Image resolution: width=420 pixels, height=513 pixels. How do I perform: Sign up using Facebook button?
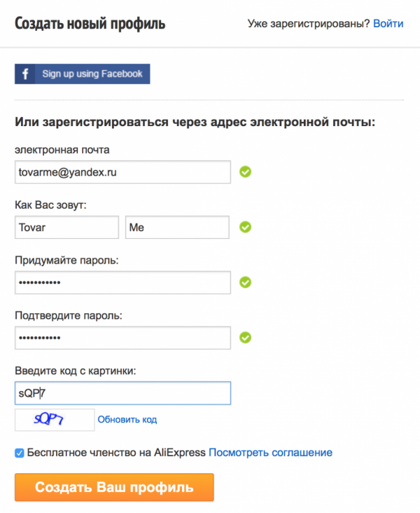click(x=83, y=74)
